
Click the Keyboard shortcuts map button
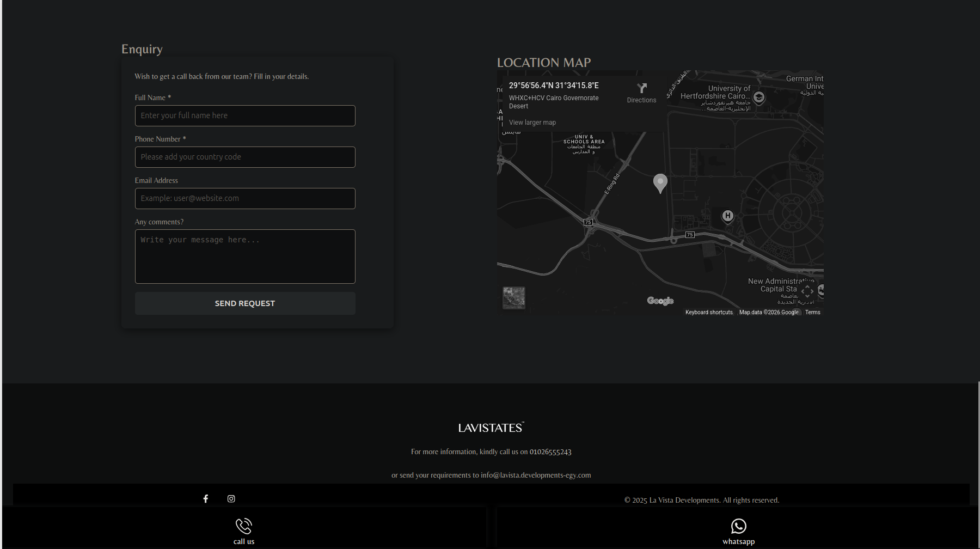point(709,313)
